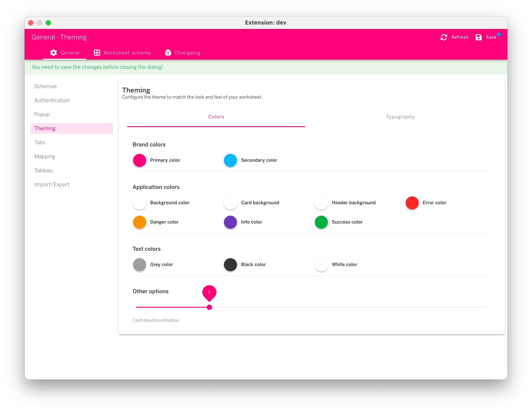Open the Tableau sidebar entry
The height and width of the screenshot is (412, 532).
coord(43,170)
